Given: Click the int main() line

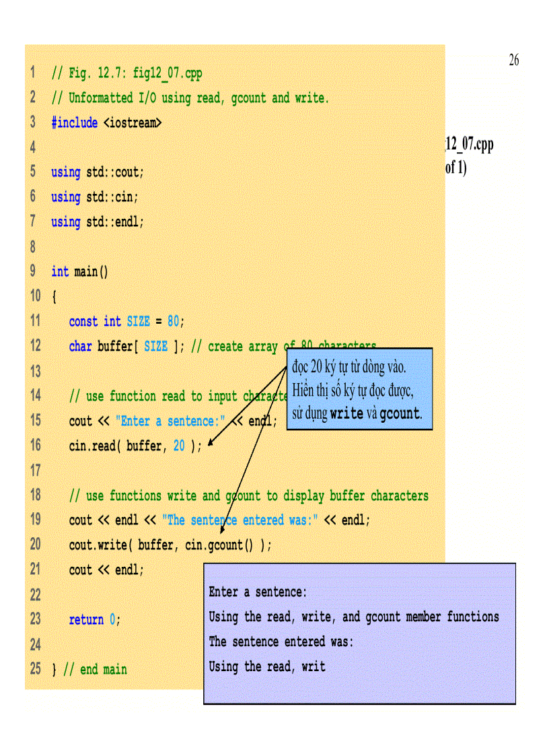Looking at the screenshot, I should (x=81, y=272).
